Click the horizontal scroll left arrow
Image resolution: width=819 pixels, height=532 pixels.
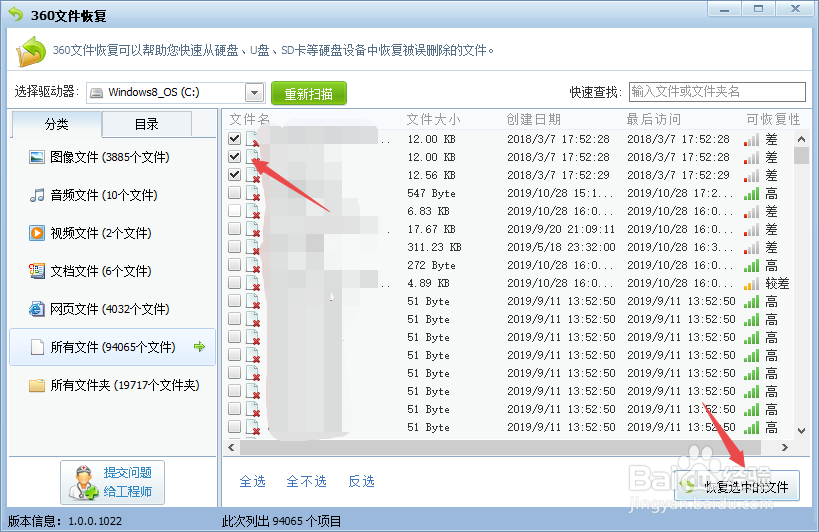tap(231, 447)
